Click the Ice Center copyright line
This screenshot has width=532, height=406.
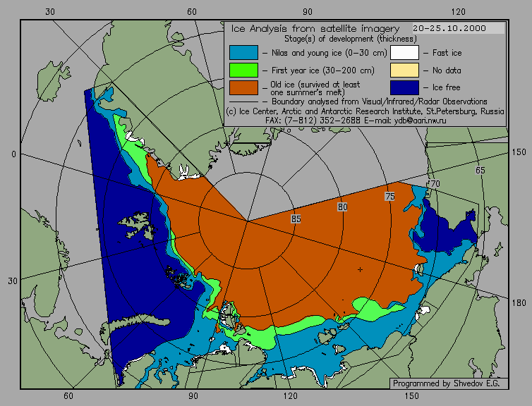coord(365,111)
